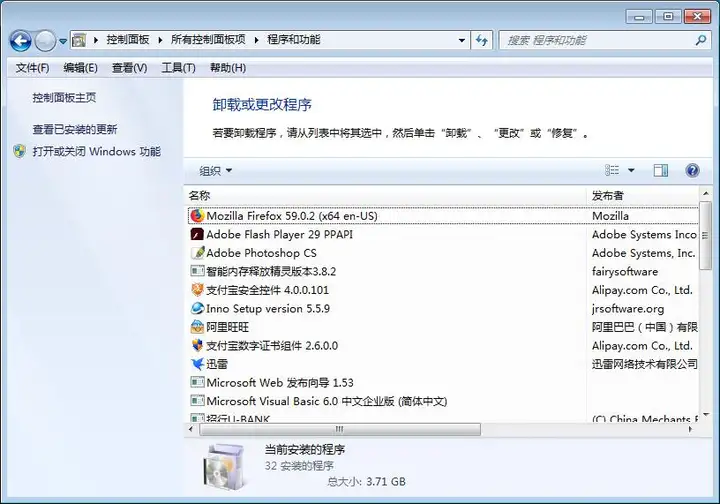Open the 帮助(H) menu

(228, 68)
